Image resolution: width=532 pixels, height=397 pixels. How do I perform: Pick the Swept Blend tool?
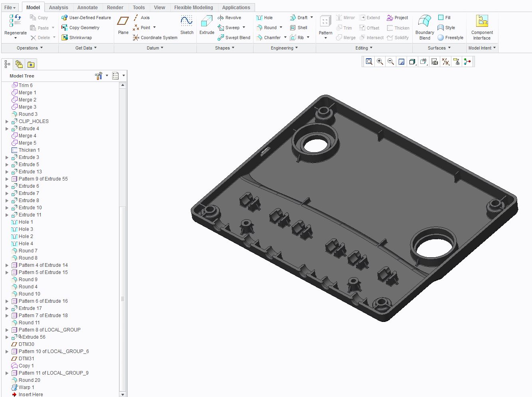click(234, 38)
